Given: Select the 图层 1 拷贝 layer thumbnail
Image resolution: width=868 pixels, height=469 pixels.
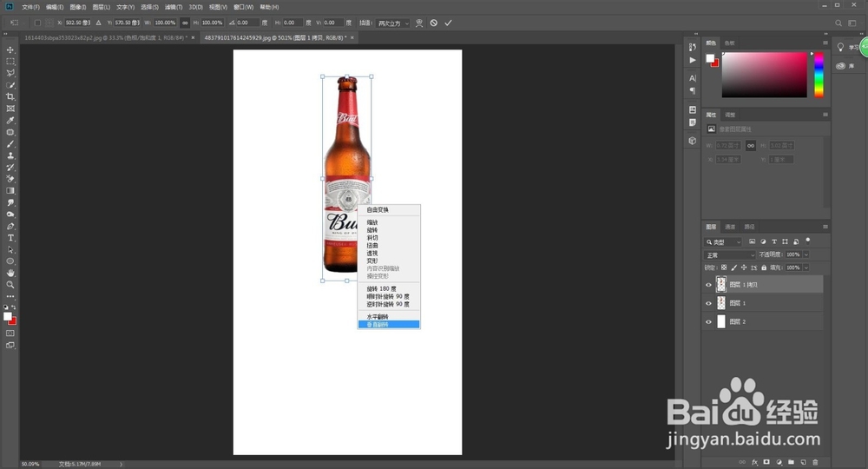Looking at the screenshot, I should tap(721, 285).
